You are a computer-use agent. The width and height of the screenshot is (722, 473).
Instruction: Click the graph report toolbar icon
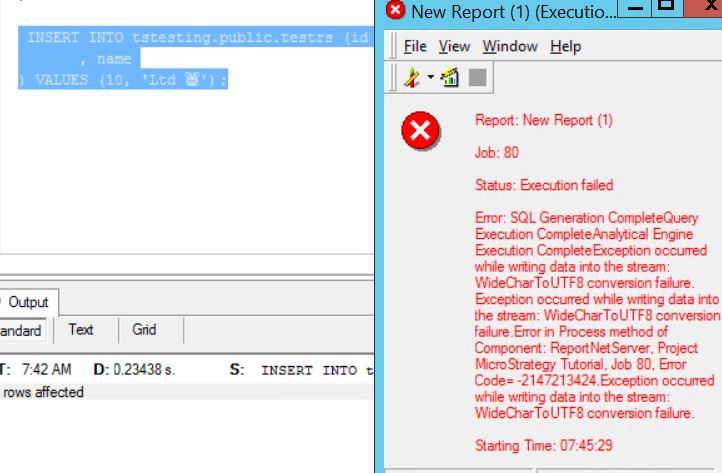[x=449, y=77]
